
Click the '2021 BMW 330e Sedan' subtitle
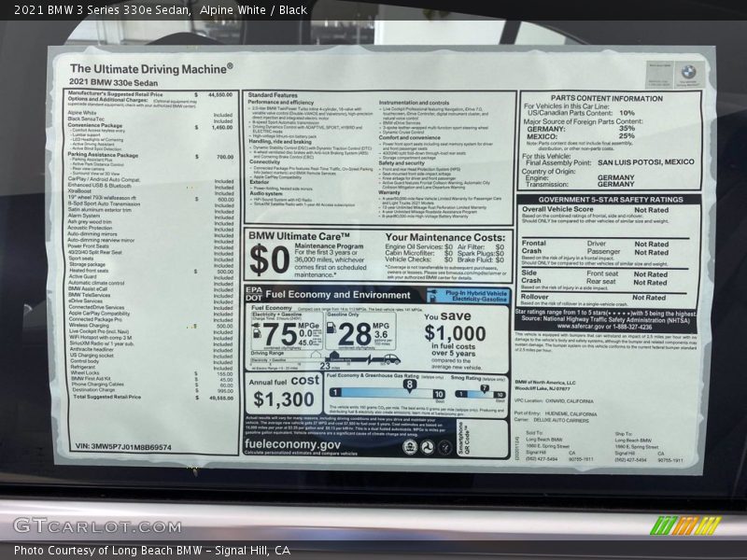click(113, 82)
